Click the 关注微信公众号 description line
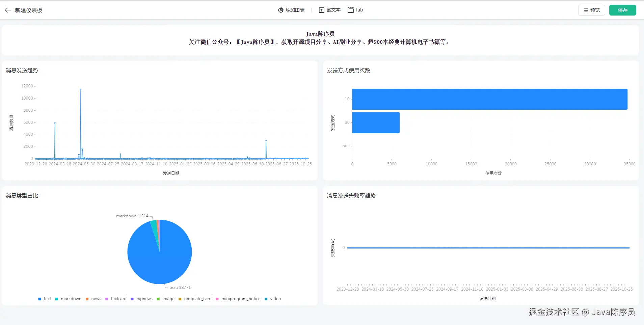The width and height of the screenshot is (644, 325). pyautogui.click(x=320, y=42)
